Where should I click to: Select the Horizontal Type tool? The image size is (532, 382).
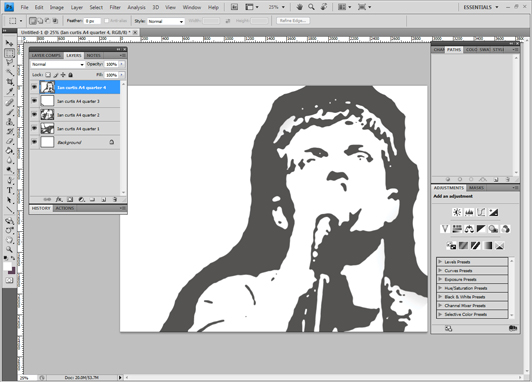click(x=10, y=191)
